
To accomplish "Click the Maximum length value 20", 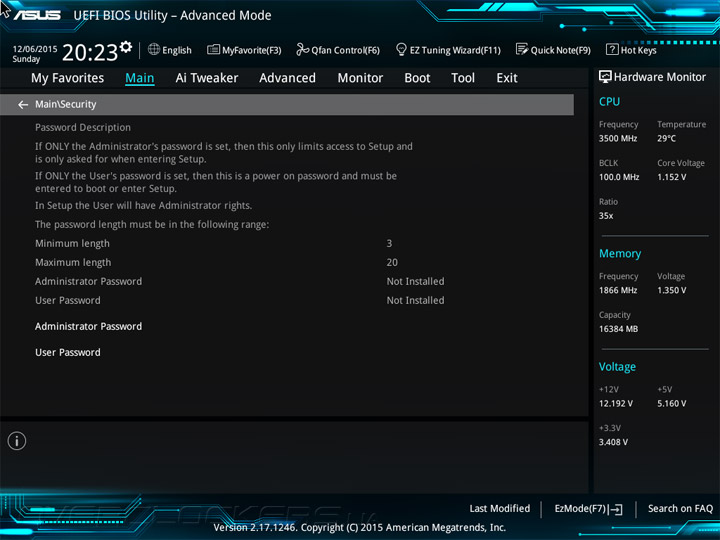I will [392, 263].
